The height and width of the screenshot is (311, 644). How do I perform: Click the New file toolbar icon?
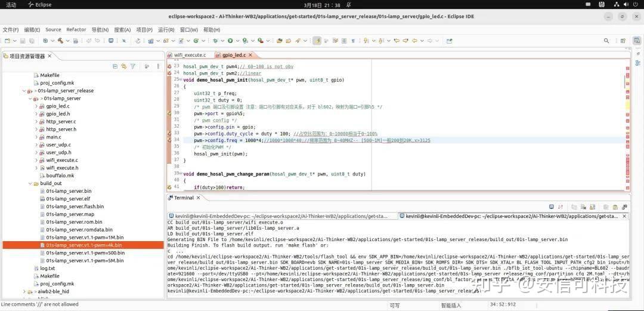[x=7, y=41]
